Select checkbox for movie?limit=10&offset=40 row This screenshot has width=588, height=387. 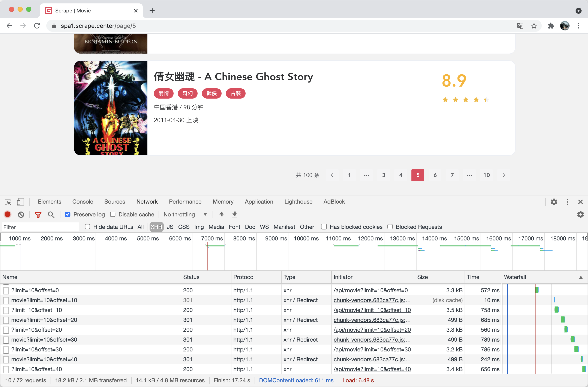coord(6,360)
